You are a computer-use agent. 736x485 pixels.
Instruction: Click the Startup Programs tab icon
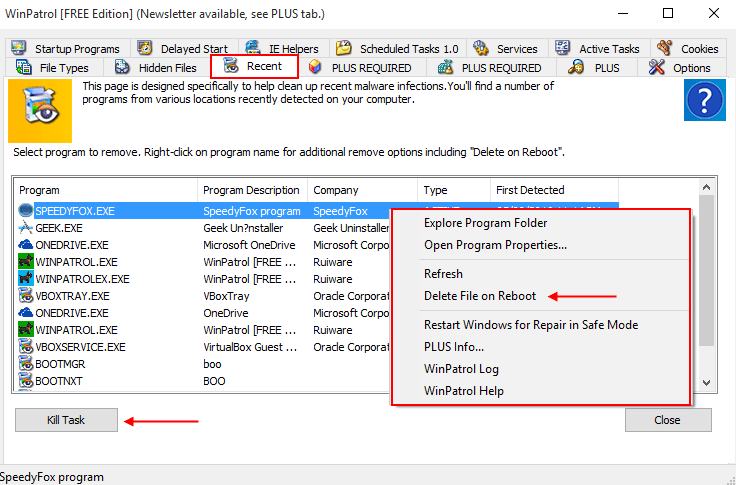point(19,48)
